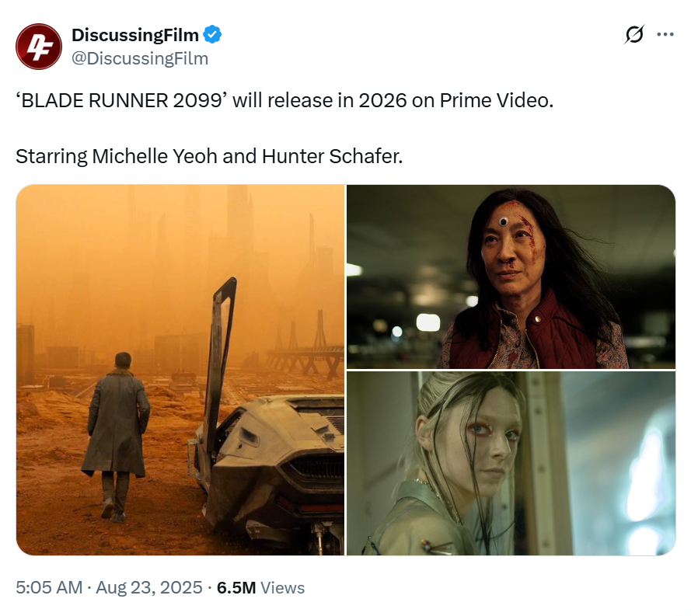Open the Hunter Schafer photo at bottom right
The height and width of the screenshot is (616, 691).
coord(511,464)
